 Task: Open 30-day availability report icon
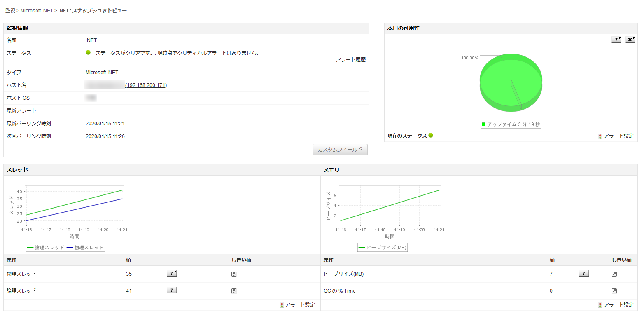630,40
